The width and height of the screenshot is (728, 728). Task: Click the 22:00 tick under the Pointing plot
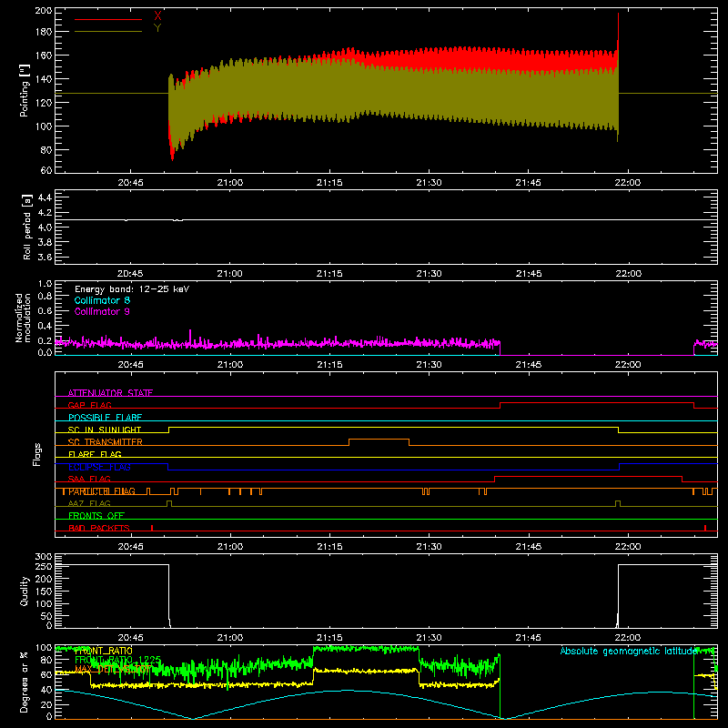coord(628,183)
